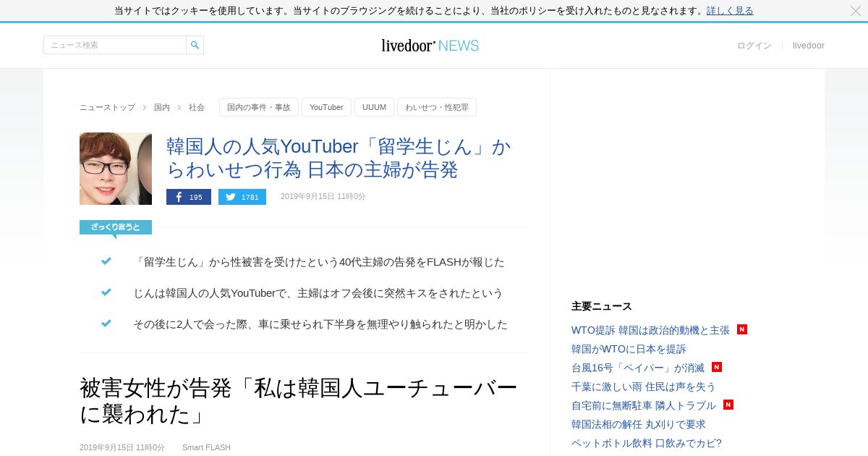Select the わいせつ・性犯罪 tag
This screenshot has height=456, width=868.
click(x=437, y=107)
